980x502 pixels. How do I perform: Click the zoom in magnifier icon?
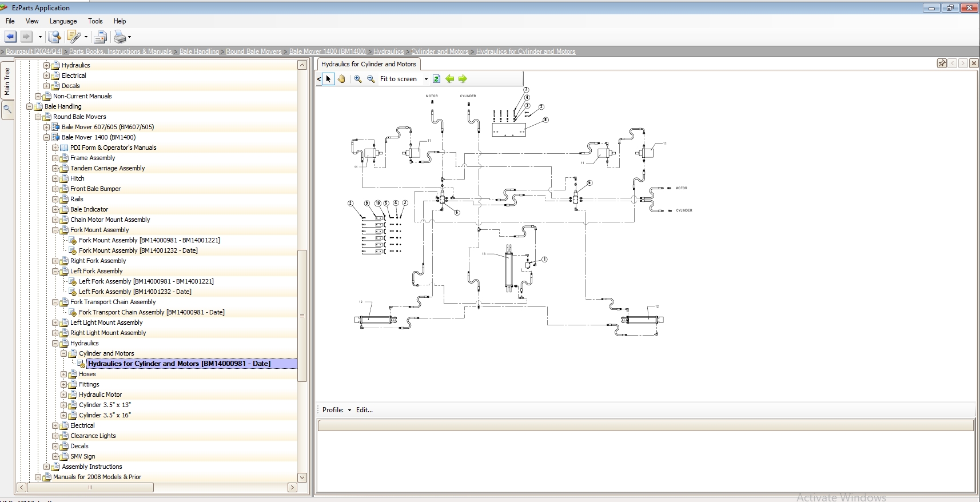(x=357, y=79)
